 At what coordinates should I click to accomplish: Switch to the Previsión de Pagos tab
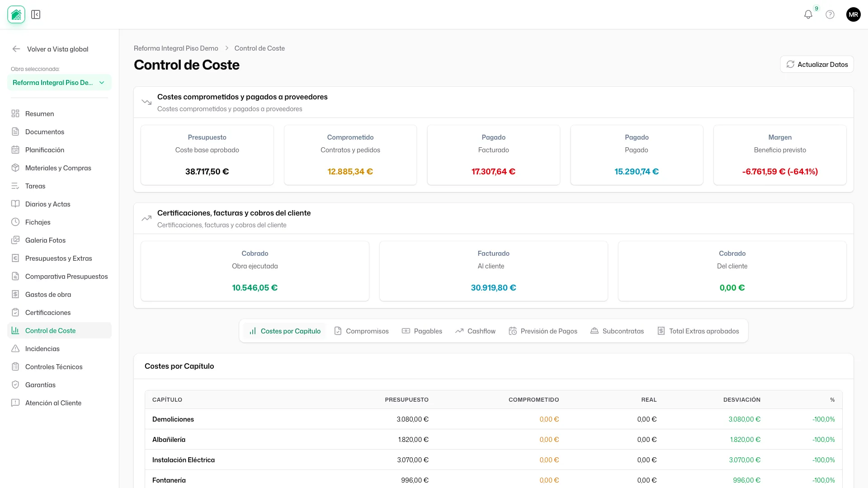click(543, 331)
